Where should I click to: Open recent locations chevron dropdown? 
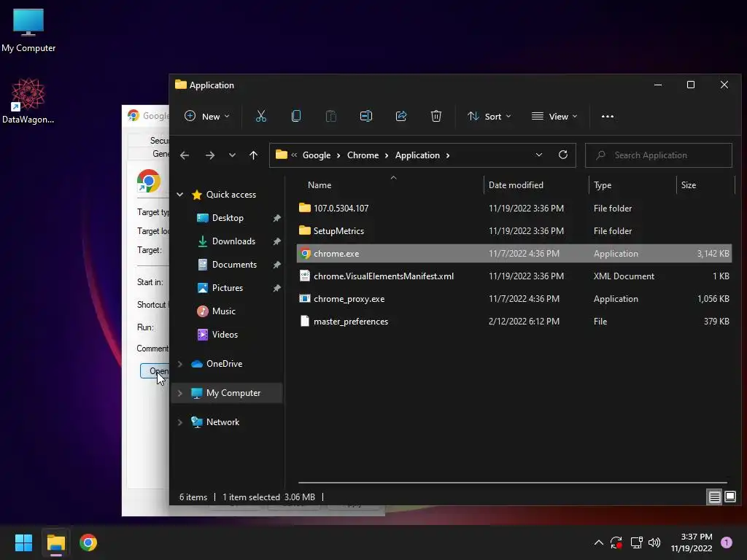pyautogui.click(x=232, y=155)
